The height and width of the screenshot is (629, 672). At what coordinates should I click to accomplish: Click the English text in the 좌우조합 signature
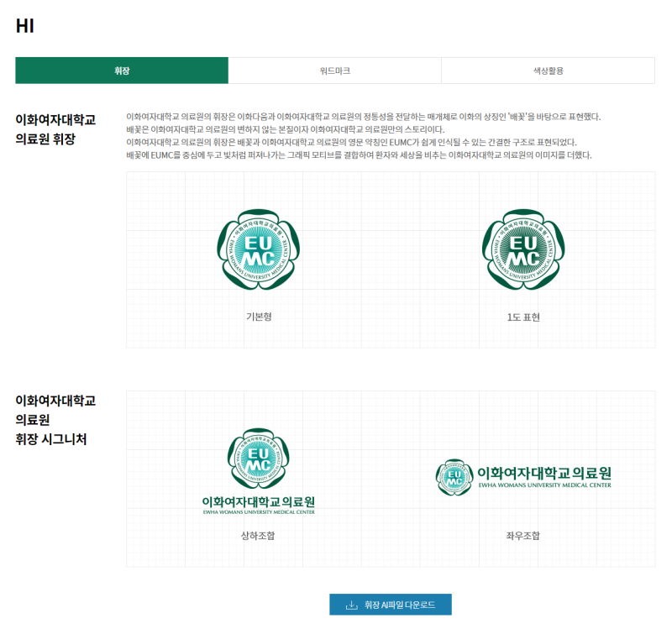[x=543, y=485]
